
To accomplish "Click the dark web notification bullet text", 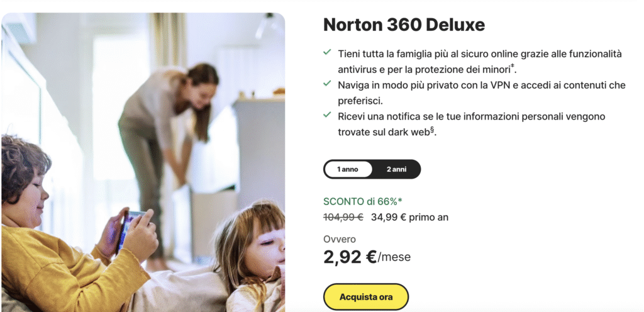I will point(472,125).
